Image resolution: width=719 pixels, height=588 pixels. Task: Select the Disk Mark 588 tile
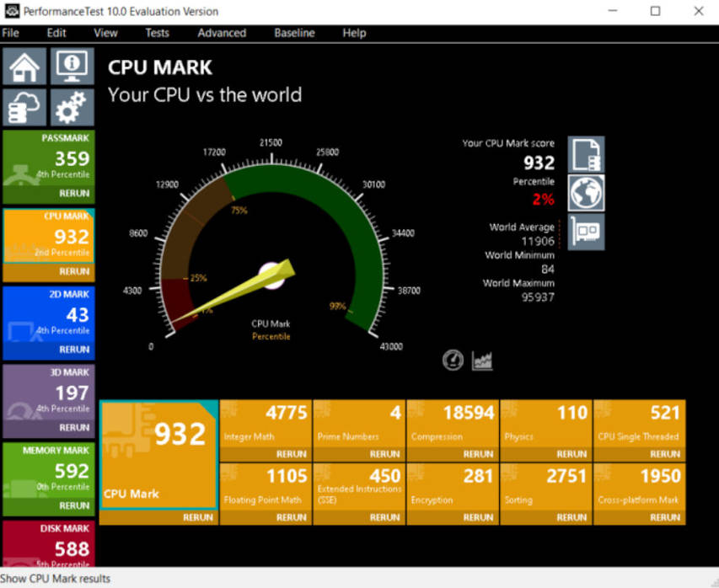click(x=49, y=543)
